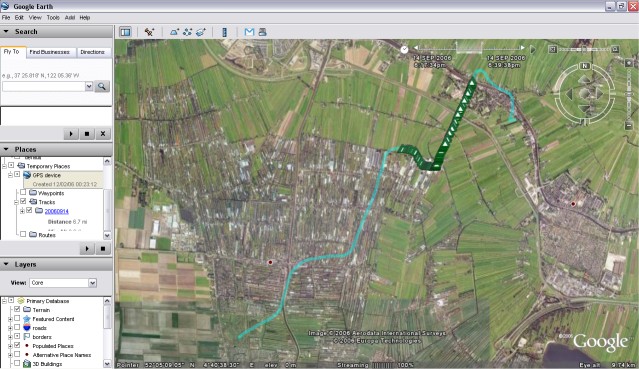Viewport: 639px width, 369px height.
Task: Clear search results with X button
Action: click(103, 134)
